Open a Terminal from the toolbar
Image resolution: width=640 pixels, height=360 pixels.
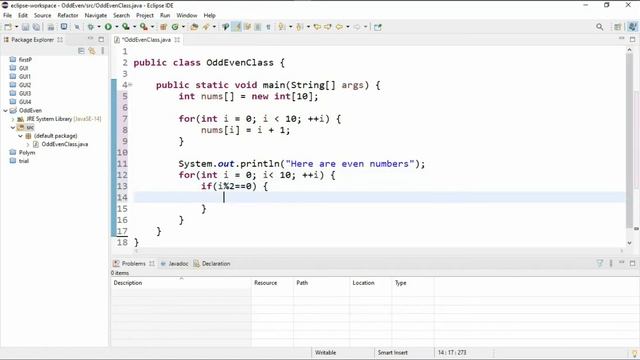[64, 27]
